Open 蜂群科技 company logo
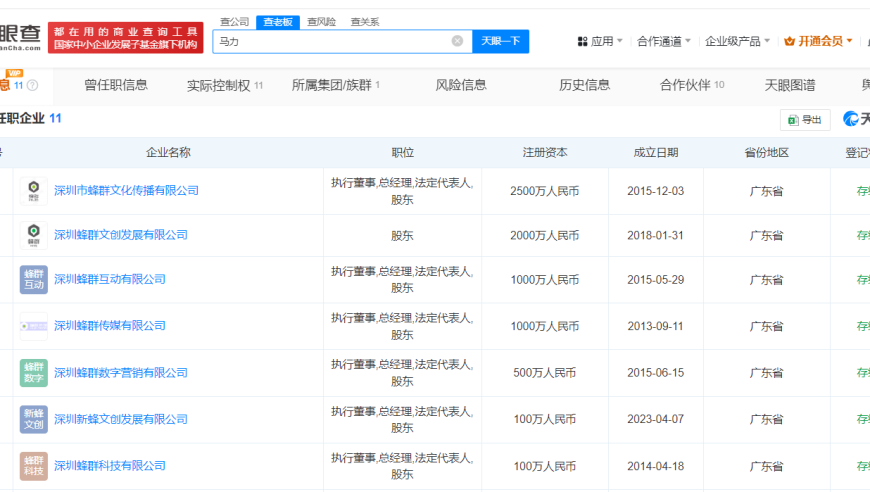The height and width of the screenshot is (492, 870). pos(34,466)
